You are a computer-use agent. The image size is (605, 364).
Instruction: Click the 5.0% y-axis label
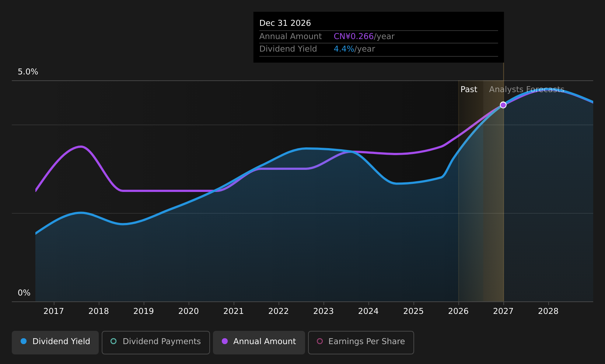click(28, 72)
